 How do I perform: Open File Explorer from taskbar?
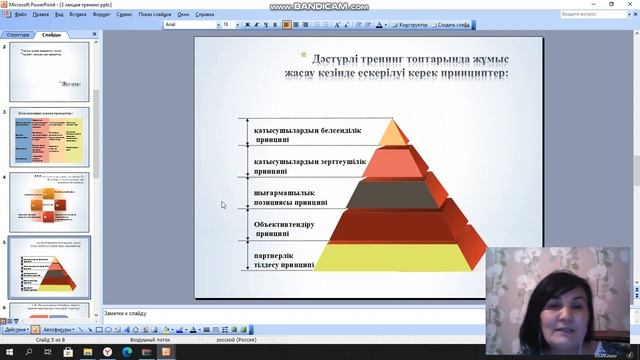tap(88, 352)
